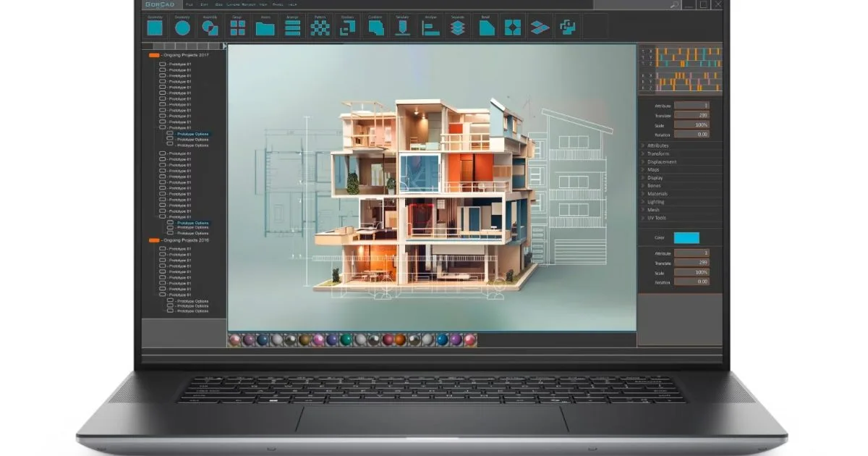
Task: Click the Assembly overlapping shapes icon
Action: point(210,28)
